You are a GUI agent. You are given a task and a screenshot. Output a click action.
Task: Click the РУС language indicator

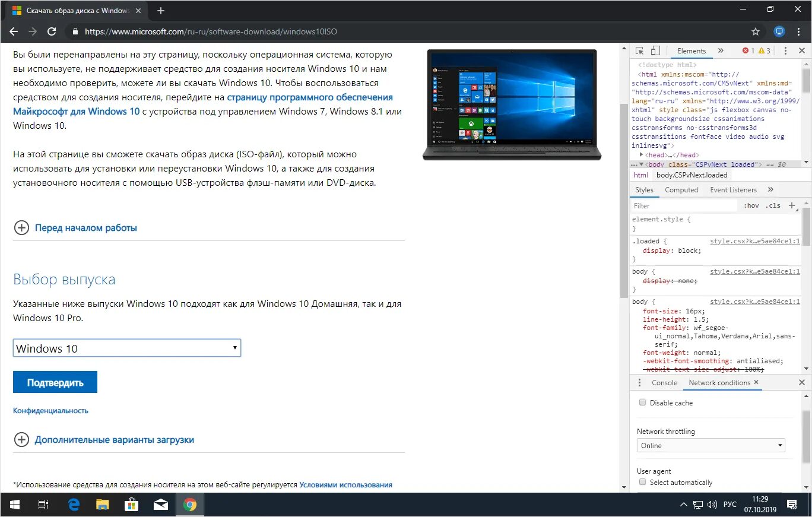click(730, 505)
